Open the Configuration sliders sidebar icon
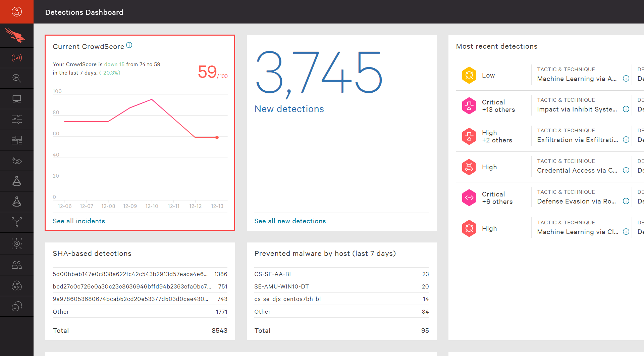The image size is (644, 356). pyautogui.click(x=17, y=119)
